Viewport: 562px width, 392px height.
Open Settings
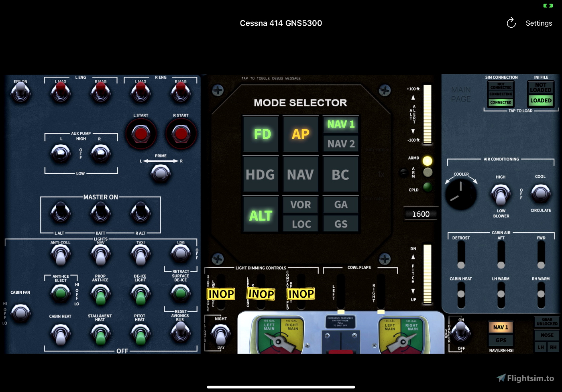pos(539,23)
